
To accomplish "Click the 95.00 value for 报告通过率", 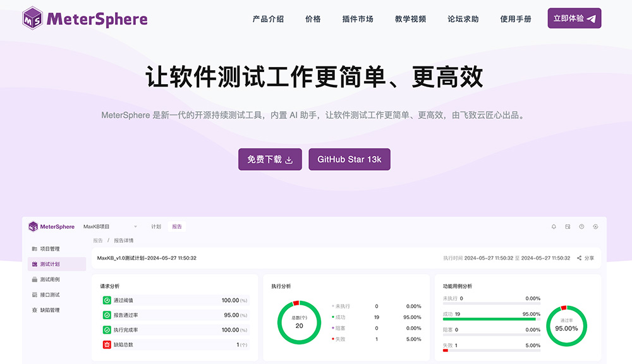I will (231, 315).
